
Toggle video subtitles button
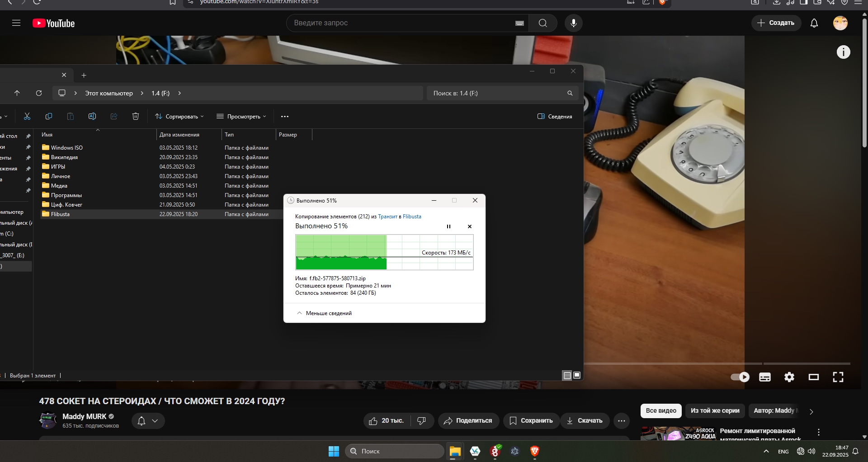[x=764, y=377]
